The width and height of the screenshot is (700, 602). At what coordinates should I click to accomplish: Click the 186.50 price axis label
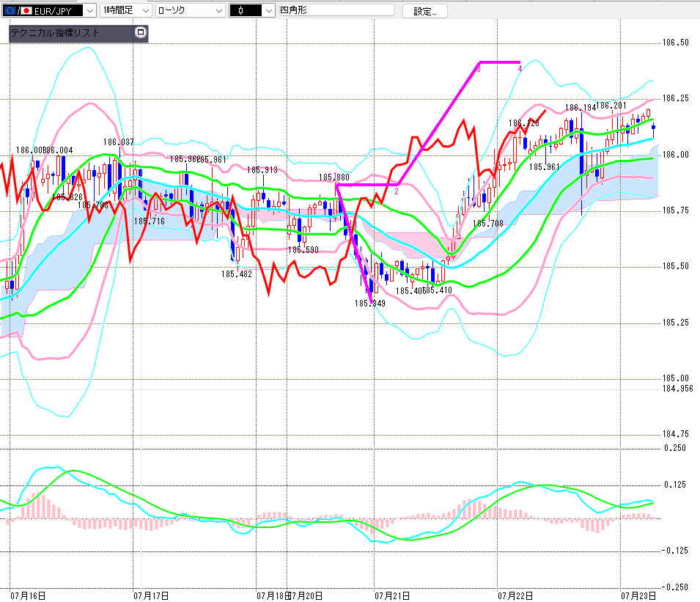click(x=675, y=43)
